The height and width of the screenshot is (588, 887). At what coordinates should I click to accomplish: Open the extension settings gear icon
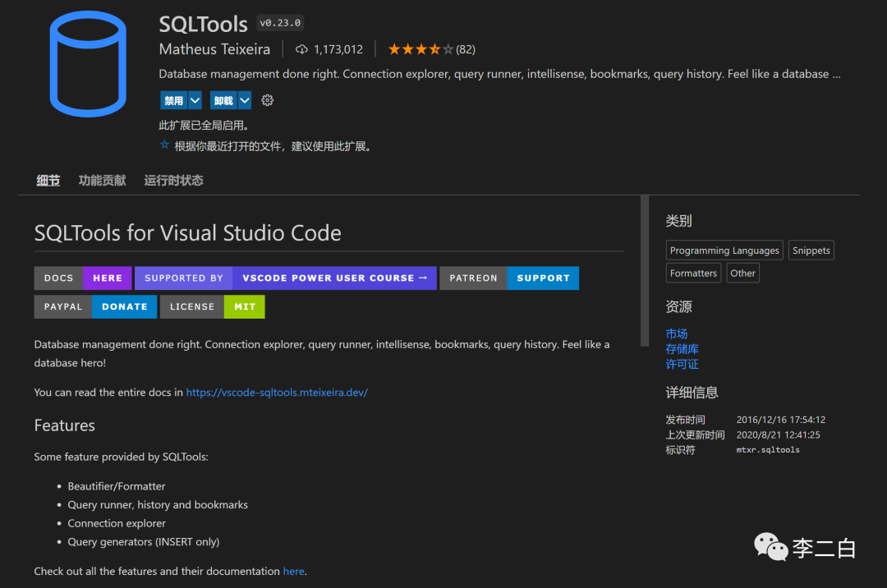267,100
